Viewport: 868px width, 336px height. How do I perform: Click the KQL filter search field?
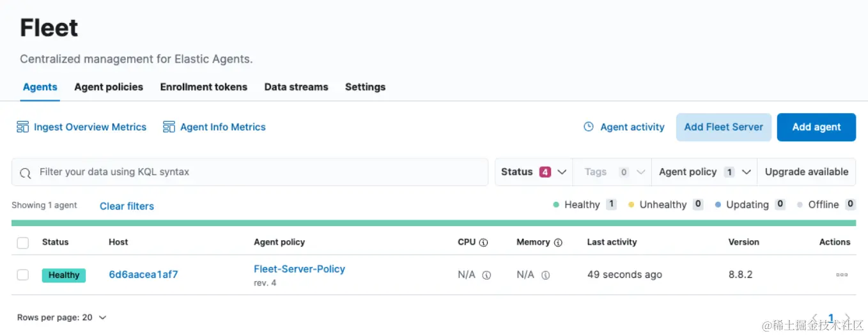(x=256, y=172)
